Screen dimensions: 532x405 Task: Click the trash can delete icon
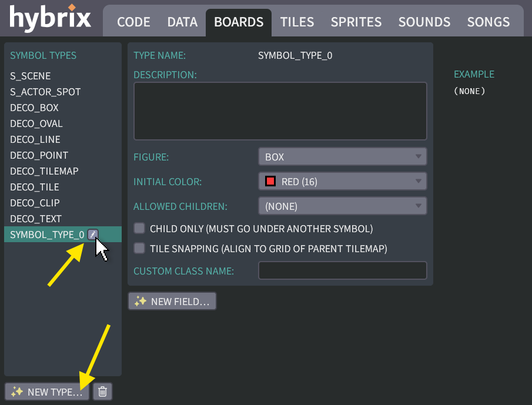click(x=102, y=391)
